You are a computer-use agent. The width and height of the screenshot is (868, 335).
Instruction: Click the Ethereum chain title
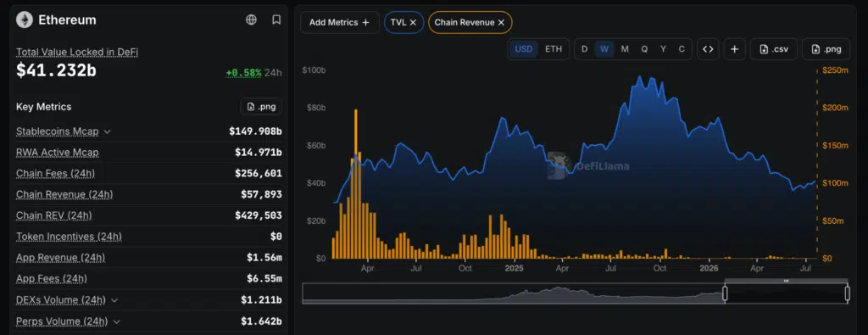(67, 20)
